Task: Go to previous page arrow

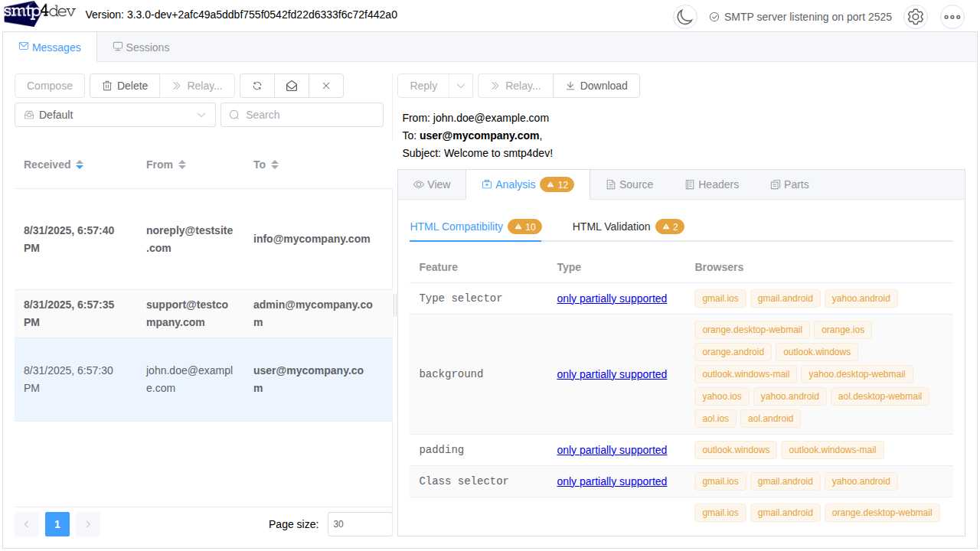Action: (x=27, y=524)
